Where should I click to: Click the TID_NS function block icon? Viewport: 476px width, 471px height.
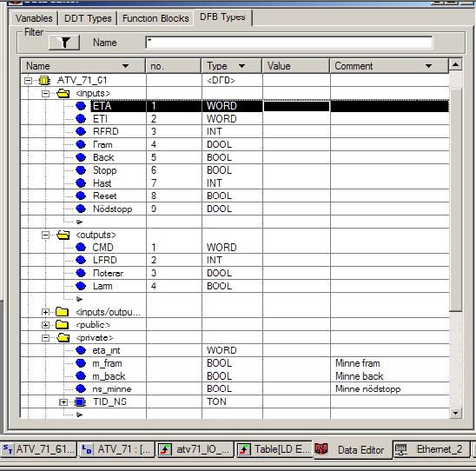tap(80, 401)
